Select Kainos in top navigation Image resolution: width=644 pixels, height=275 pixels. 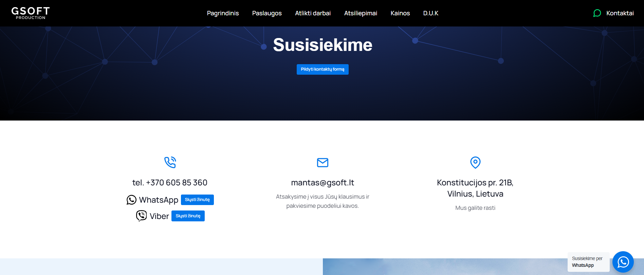click(x=400, y=13)
